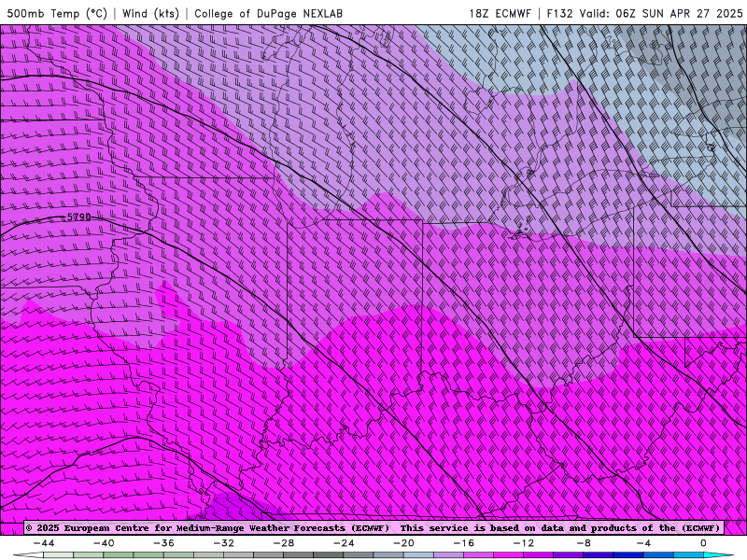Click the "-32" legend value
The width and height of the screenshot is (747, 560).
tap(223, 543)
